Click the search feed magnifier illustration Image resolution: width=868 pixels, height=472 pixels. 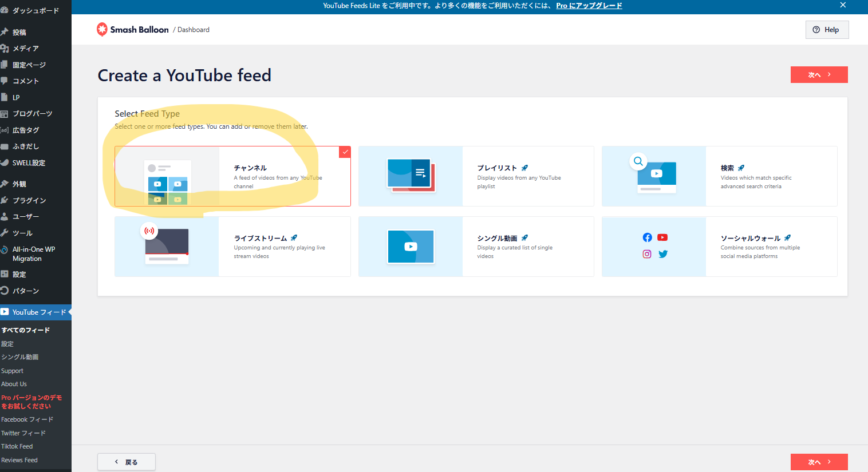638,161
